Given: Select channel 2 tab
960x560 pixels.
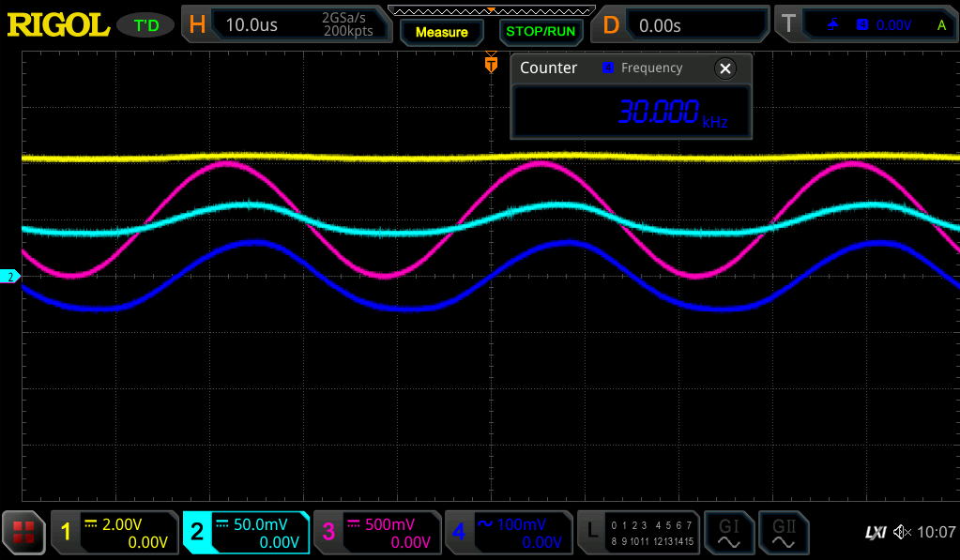Looking at the screenshot, I should 196,531.
